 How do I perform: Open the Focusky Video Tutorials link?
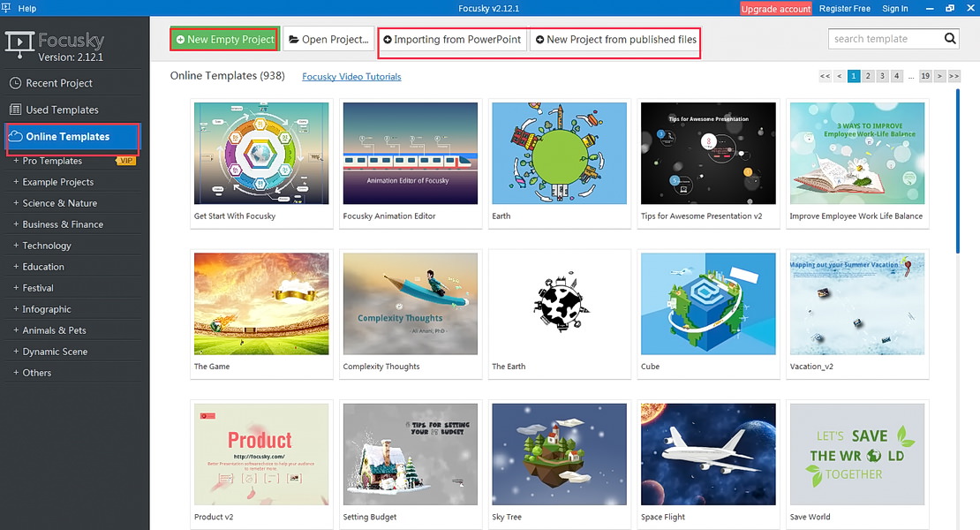(x=351, y=76)
